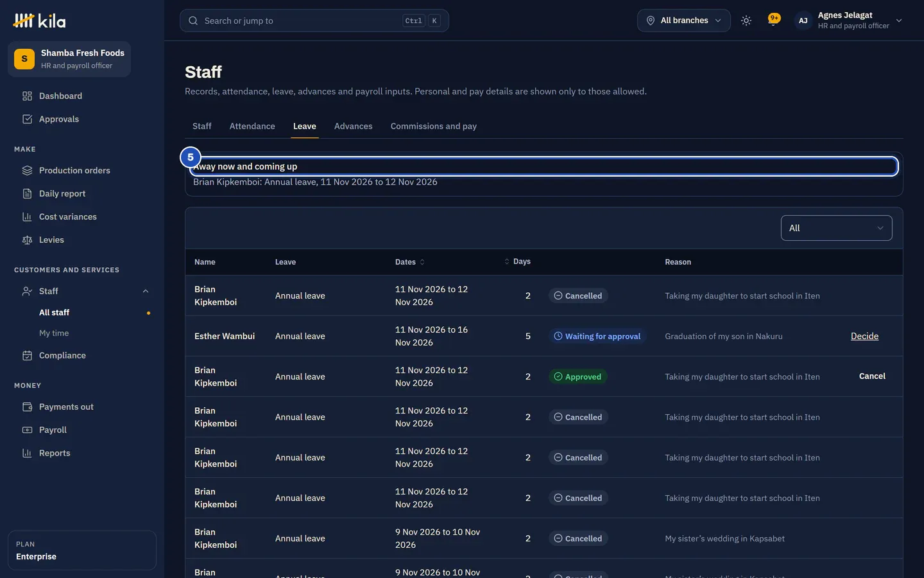Click the Payroll banknote icon

[x=27, y=430]
